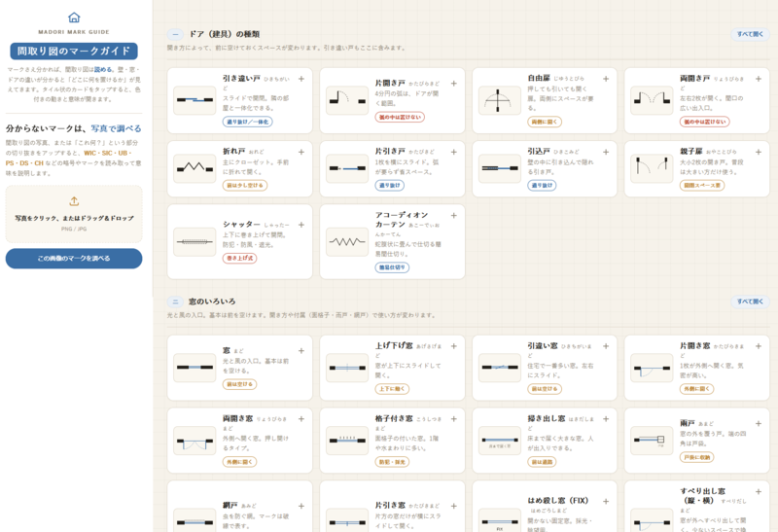
Task: Expand the 両開き戸 card with plus
Action: click(759, 79)
